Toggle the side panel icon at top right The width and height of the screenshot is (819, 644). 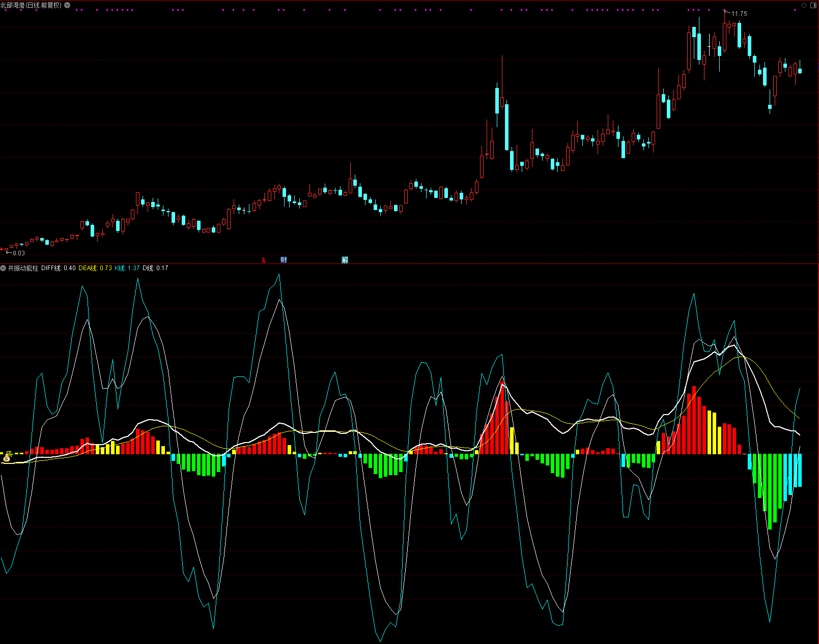[813, 5]
